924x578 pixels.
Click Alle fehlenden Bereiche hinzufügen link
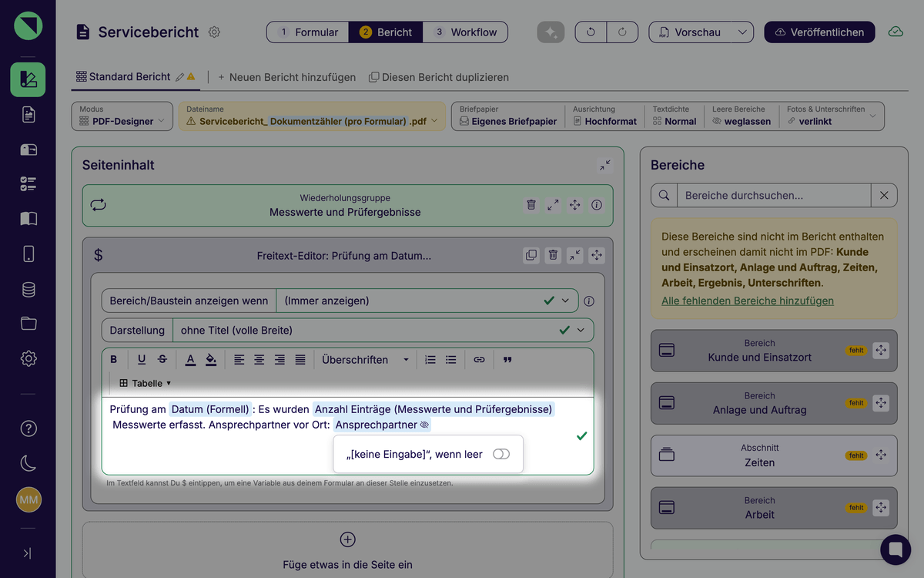(x=748, y=301)
